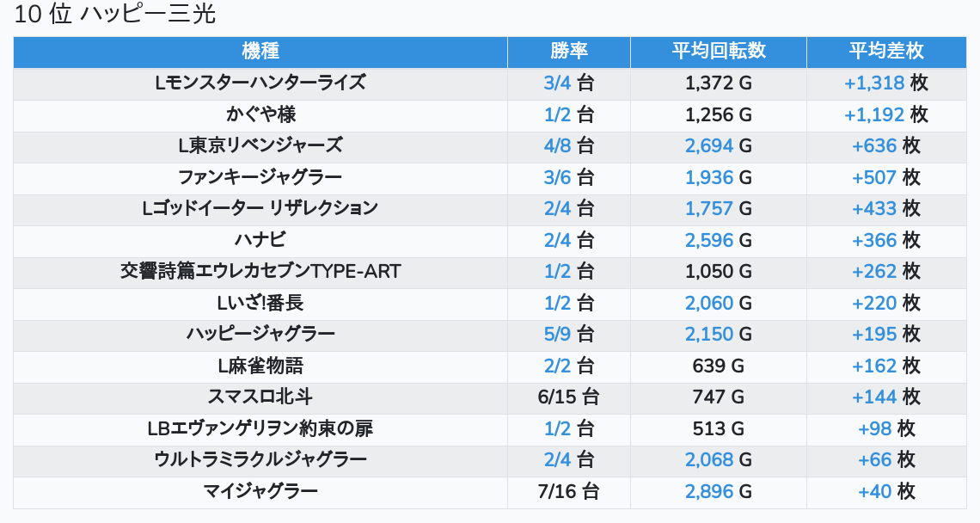Click the 2/2 link for L麻雀物語
Screen dimensions: 980x523
pyautogui.click(x=558, y=366)
